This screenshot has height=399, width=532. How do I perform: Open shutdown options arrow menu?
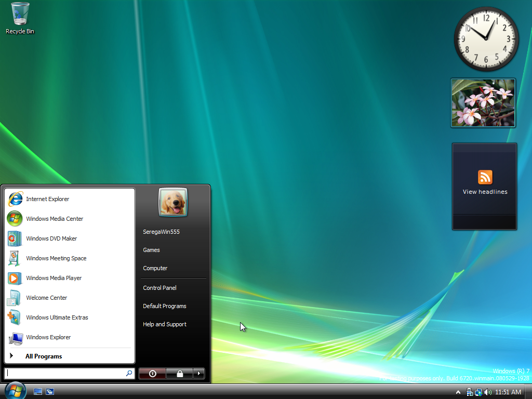(x=199, y=374)
